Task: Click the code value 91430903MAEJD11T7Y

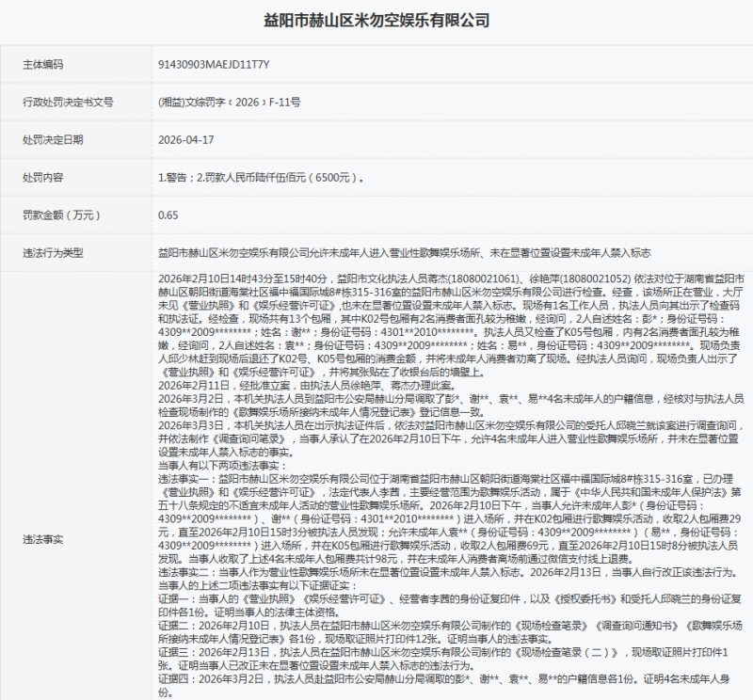Action: (214, 64)
